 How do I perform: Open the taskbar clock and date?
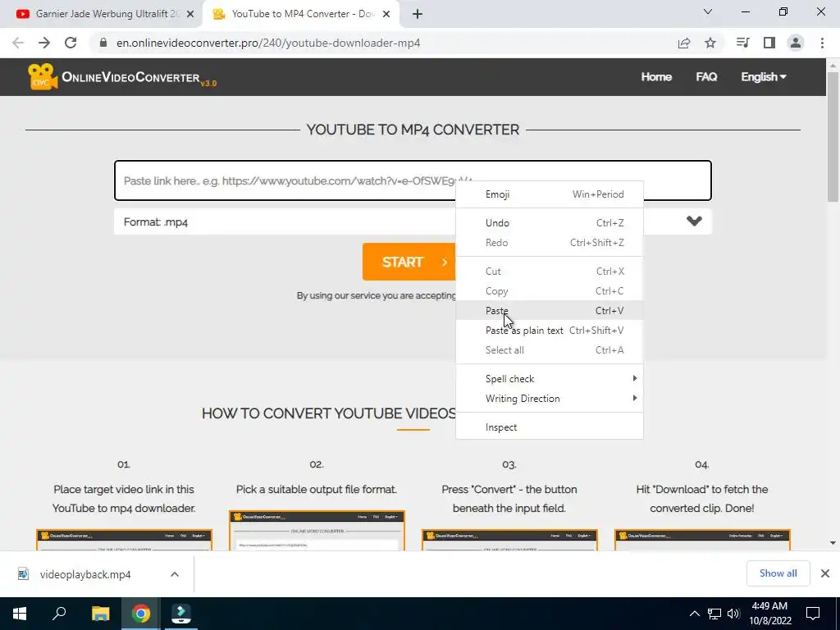[x=769, y=614]
